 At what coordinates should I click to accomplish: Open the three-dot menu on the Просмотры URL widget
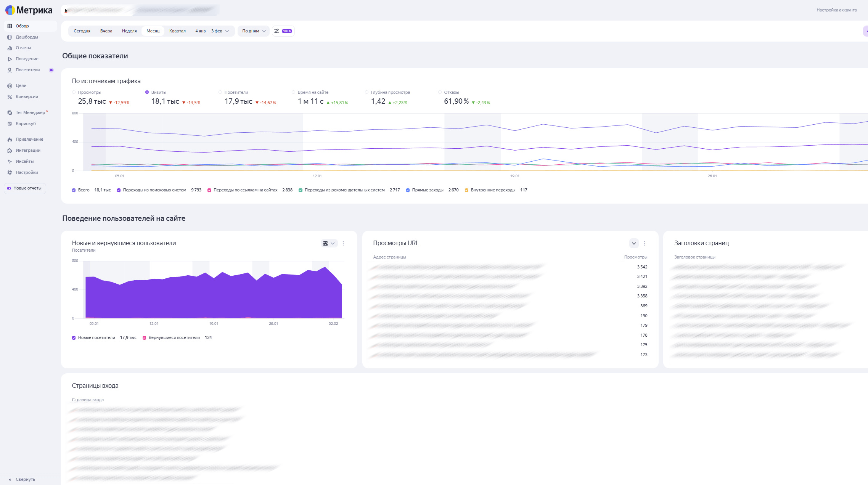coord(645,243)
